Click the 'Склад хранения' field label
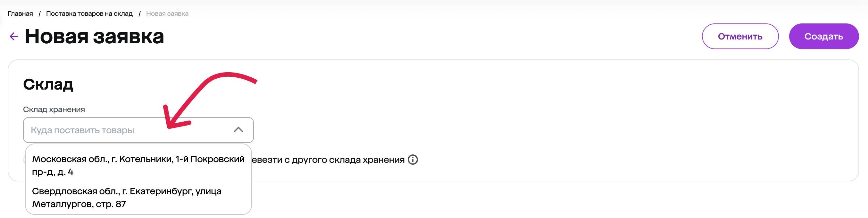The width and height of the screenshot is (868, 218). (54, 109)
